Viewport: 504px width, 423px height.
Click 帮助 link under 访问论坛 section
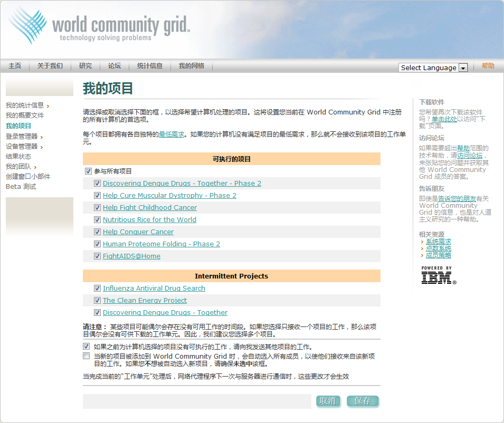463,148
